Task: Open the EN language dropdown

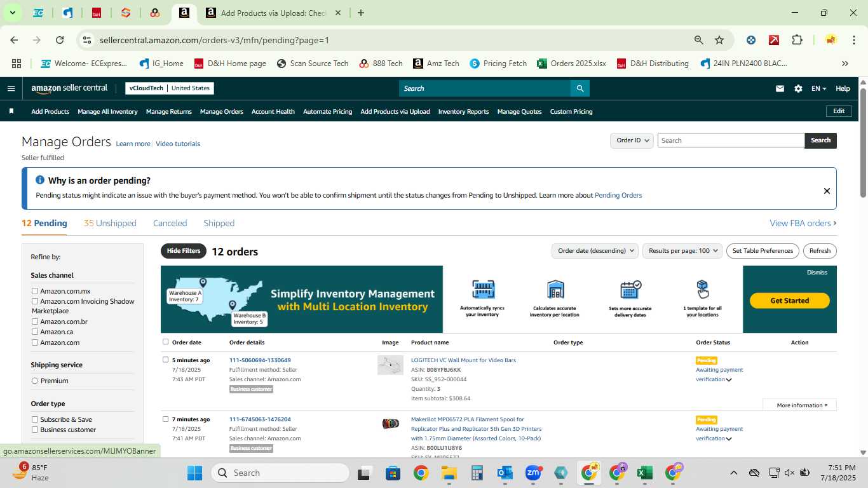Action: (x=818, y=88)
